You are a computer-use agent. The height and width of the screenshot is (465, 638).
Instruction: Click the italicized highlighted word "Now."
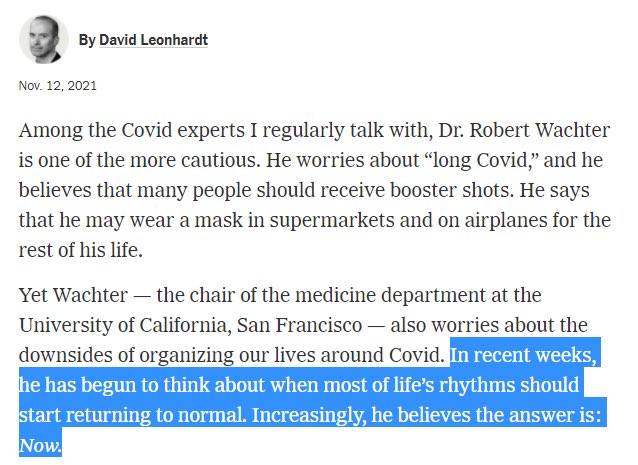[x=40, y=445]
